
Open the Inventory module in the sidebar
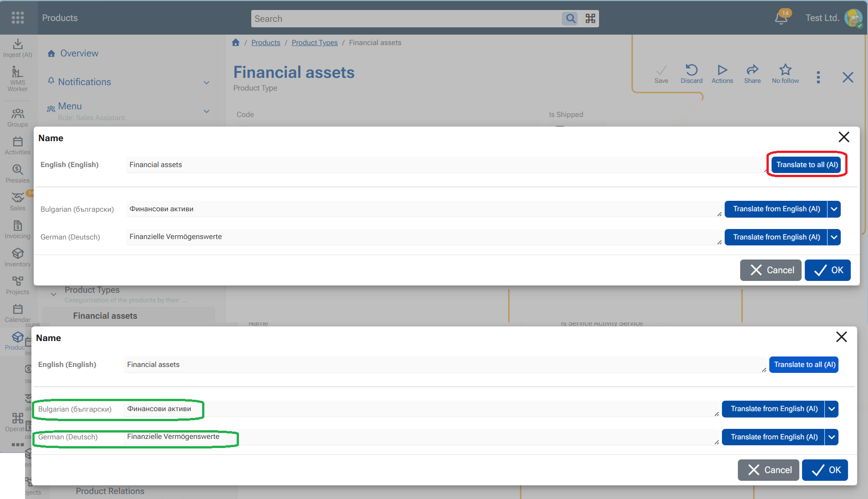(x=18, y=257)
